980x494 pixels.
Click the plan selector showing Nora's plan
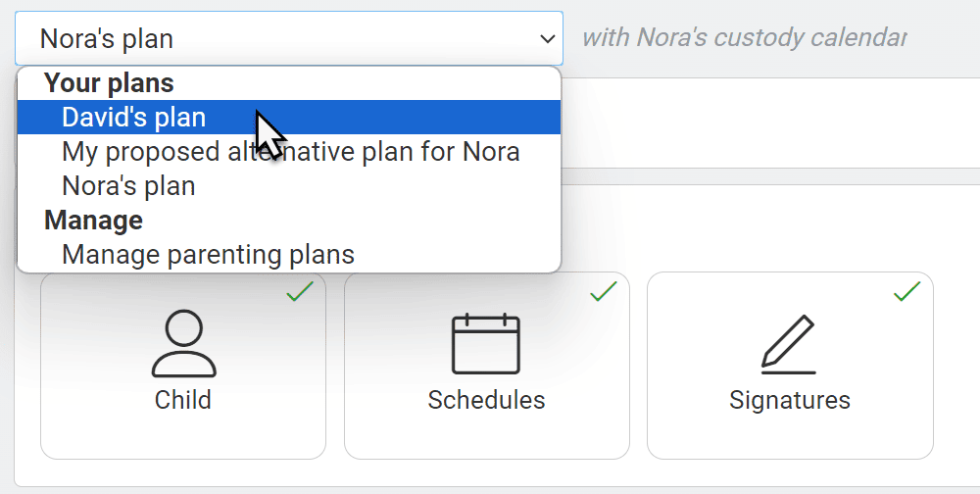pos(289,38)
